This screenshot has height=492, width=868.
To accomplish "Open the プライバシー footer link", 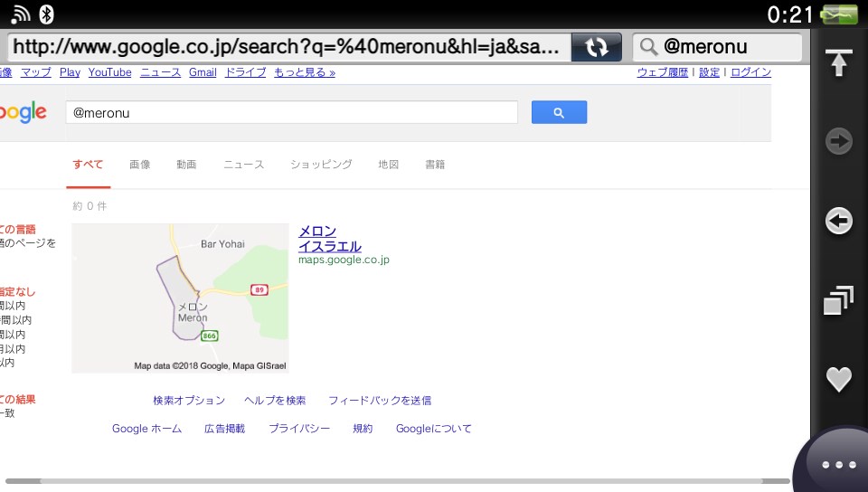I will tap(299, 429).
